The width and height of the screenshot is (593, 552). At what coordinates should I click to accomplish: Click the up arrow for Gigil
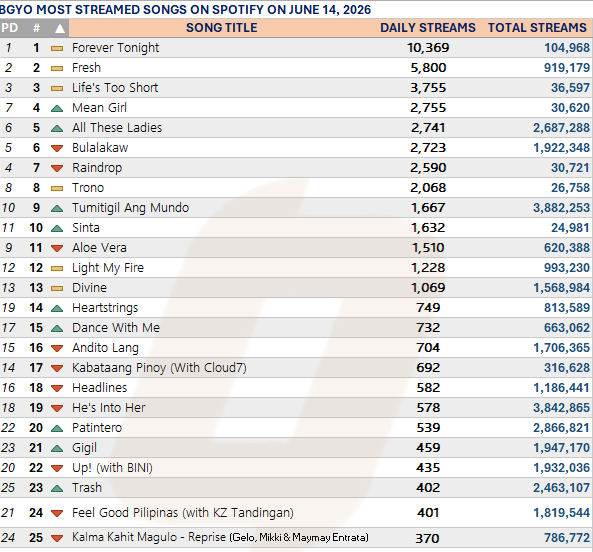[x=57, y=448]
